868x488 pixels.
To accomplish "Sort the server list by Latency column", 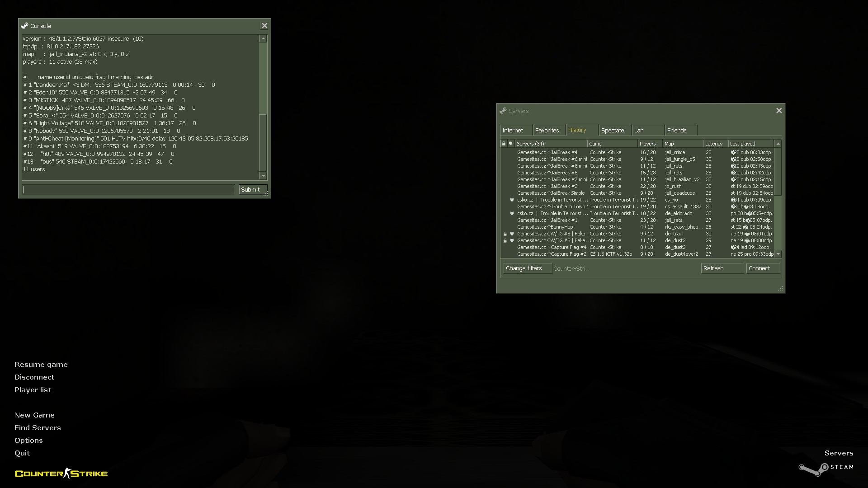I will (x=716, y=144).
